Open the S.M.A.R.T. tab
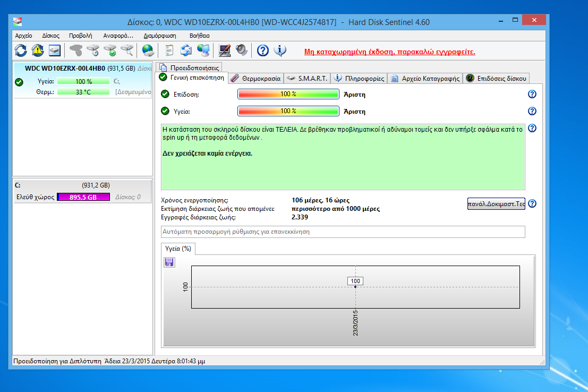The height and width of the screenshot is (392, 588). 307,79
